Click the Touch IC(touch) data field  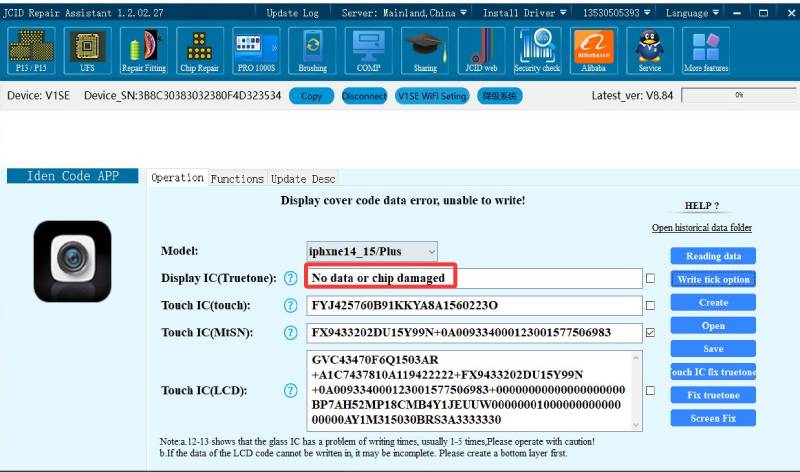474,305
